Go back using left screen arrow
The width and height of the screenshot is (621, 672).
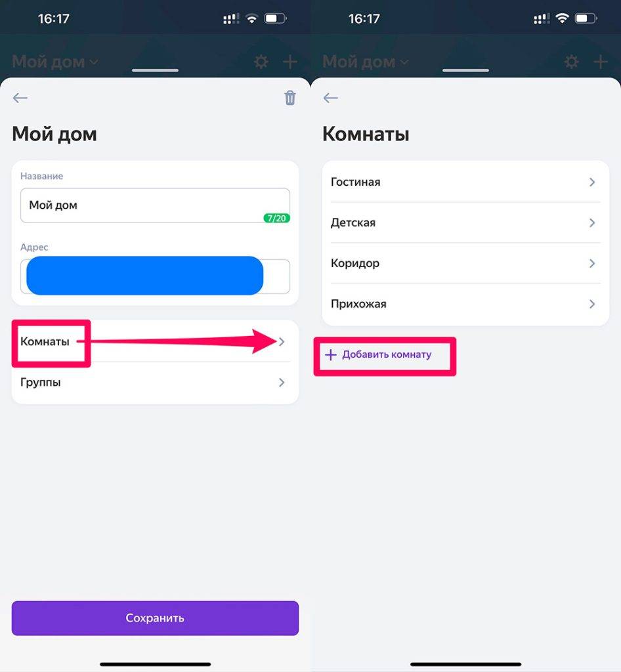(x=20, y=98)
